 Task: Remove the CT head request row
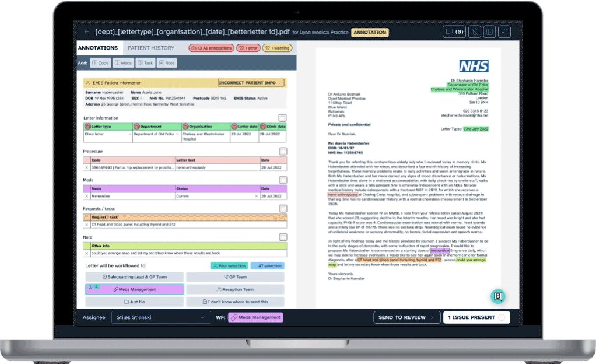pyautogui.click(x=87, y=225)
